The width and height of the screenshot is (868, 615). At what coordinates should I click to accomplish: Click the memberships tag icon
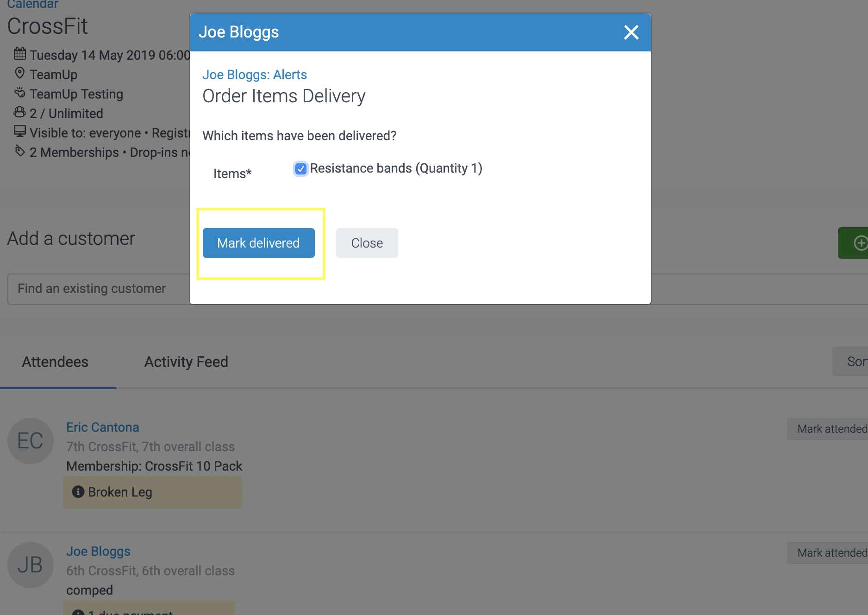pos(20,151)
